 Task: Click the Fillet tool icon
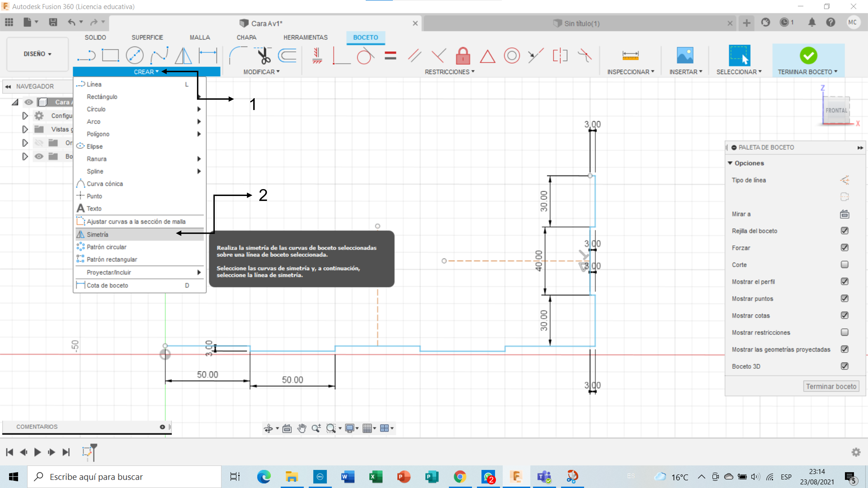coord(238,56)
